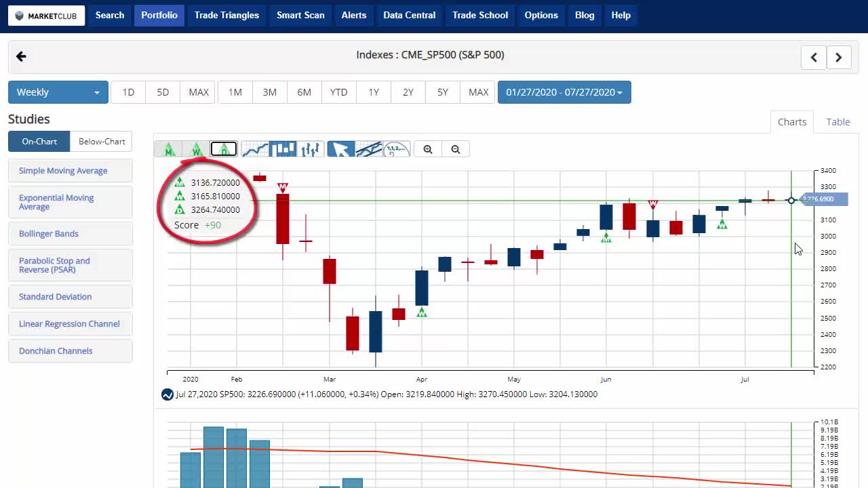This screenshot has width=868, height=488.
Task: Choose the 2Y period
Action: 408,92
